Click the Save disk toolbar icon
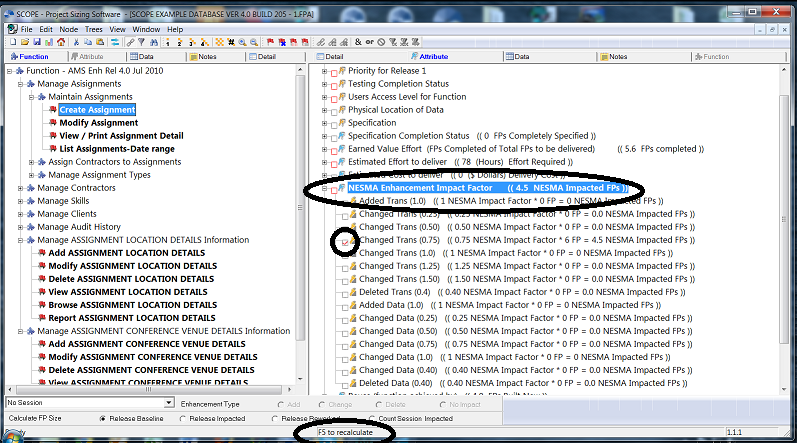 (36, 42)
